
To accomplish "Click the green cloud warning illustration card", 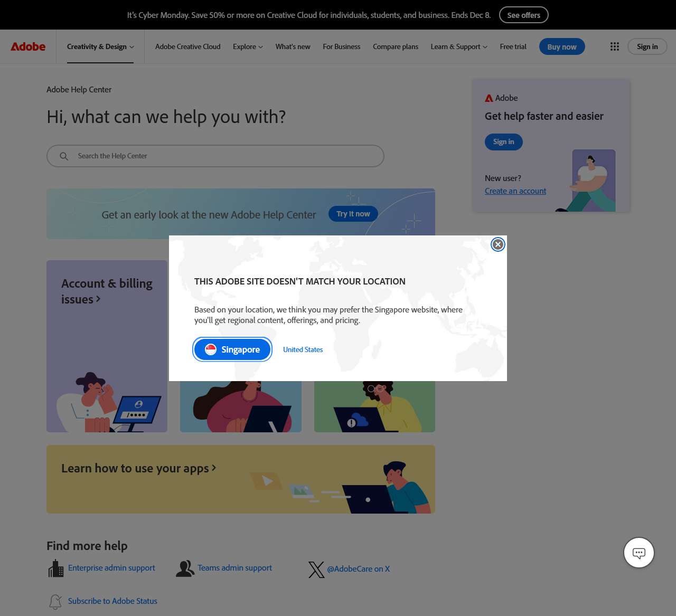I will click(374, 406).
